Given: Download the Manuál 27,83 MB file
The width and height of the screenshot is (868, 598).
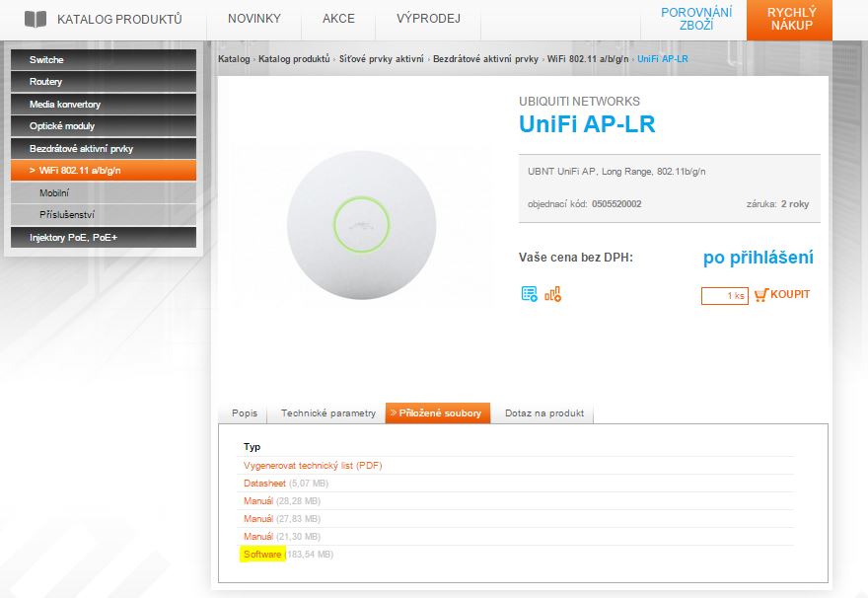Looking at the screenshot, I should [258, 519].
